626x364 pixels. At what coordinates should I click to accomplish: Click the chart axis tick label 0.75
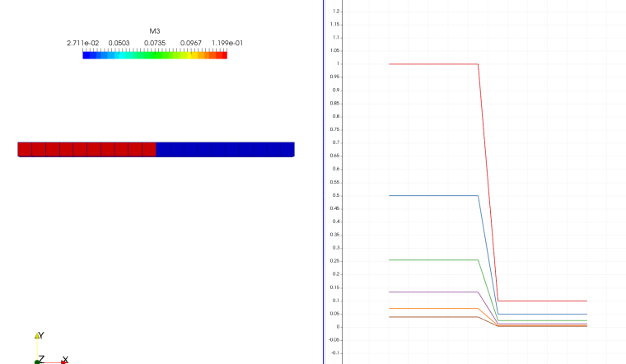point(334,129)
